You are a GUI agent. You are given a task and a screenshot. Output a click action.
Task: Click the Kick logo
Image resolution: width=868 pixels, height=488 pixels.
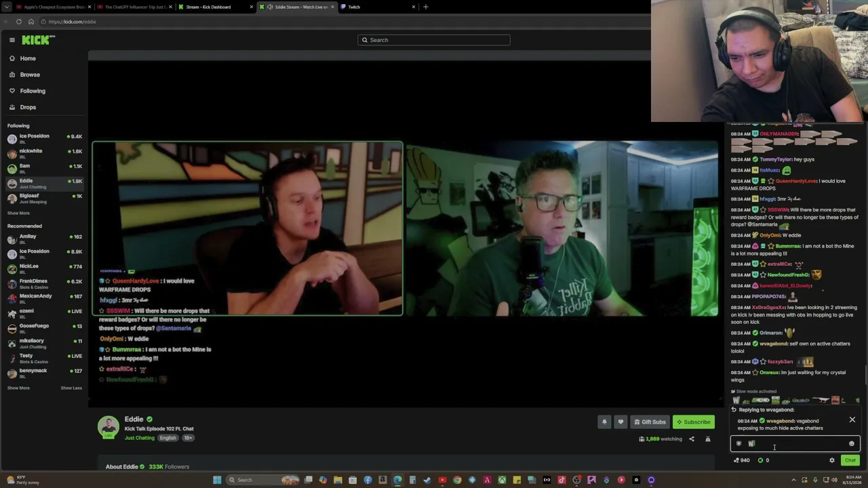[35, 40]
